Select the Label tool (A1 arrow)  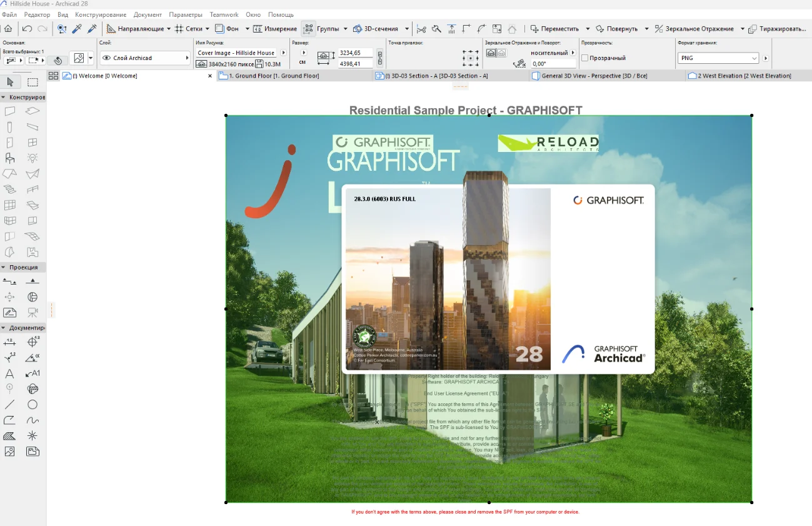pyautogui.click(x=33, y=373)
